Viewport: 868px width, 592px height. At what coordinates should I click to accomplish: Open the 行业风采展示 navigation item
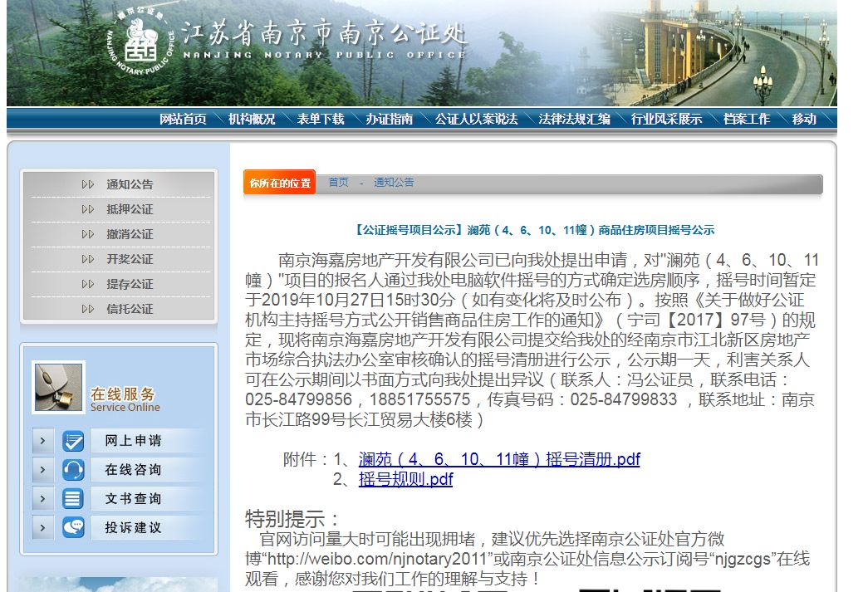pos(666,119)
